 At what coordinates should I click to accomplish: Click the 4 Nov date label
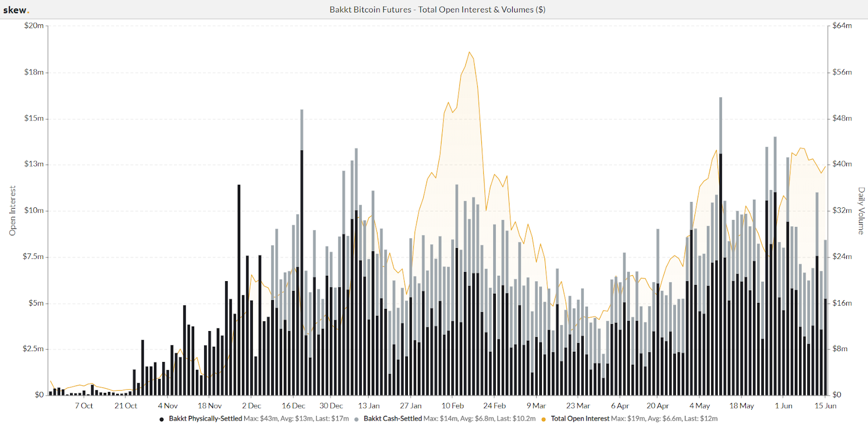(x=168, y=406)
